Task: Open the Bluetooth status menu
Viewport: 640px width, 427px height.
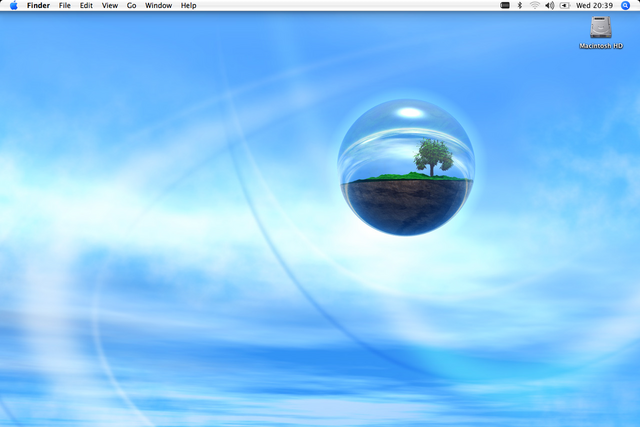Action: tap(520, 6)
